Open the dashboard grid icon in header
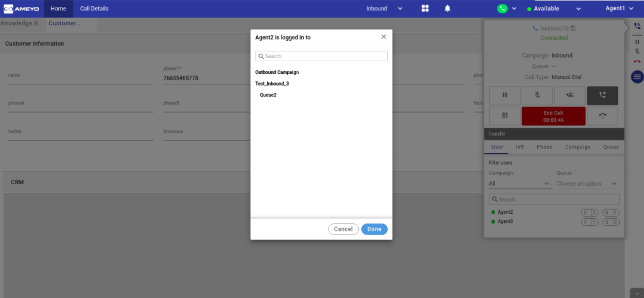 (425, 9)
